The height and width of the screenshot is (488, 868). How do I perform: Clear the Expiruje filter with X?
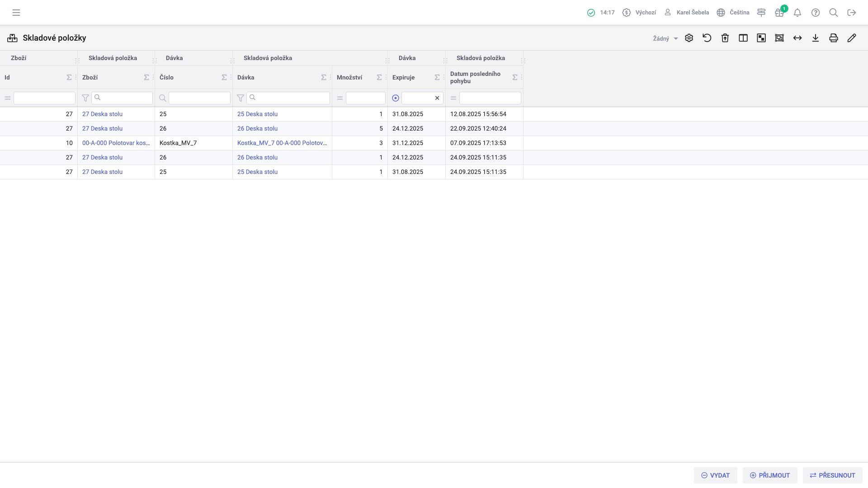pos(437,98)
